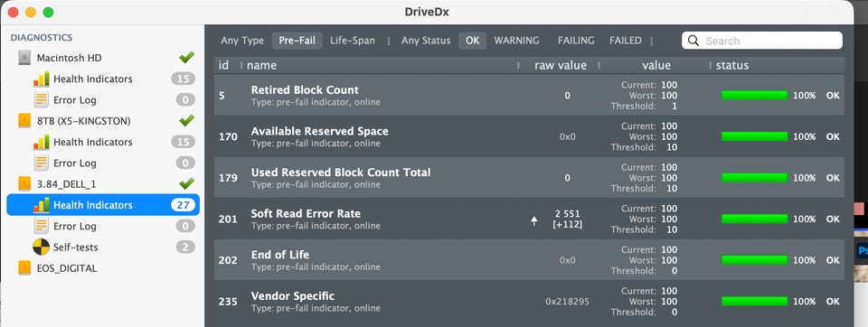Sort by raw value column header
This screenshot has height=327, width=868.
click(x=561, y=65)
